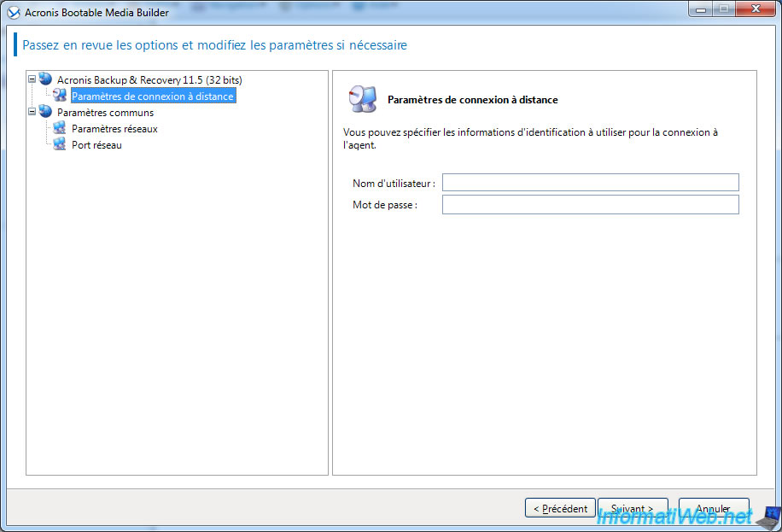Click the Nom d'utilisateur label
Image resolution: width=782 pixels, height=532 pixels.
pyautogui.click(x=394, y=184)
